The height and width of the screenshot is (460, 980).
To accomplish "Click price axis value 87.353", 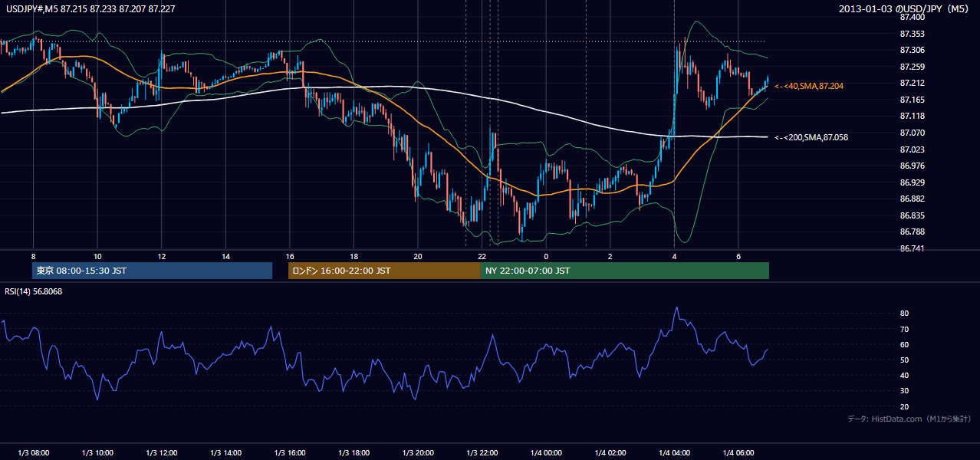I will click(x=912, y=34).
